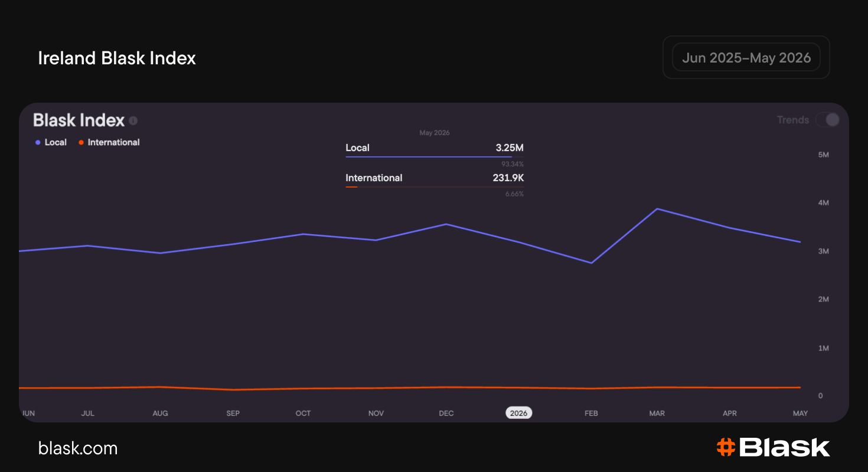Viewport: 868px width, 472px height.
Task: Click the Trends label
Action: pos(793,120)
